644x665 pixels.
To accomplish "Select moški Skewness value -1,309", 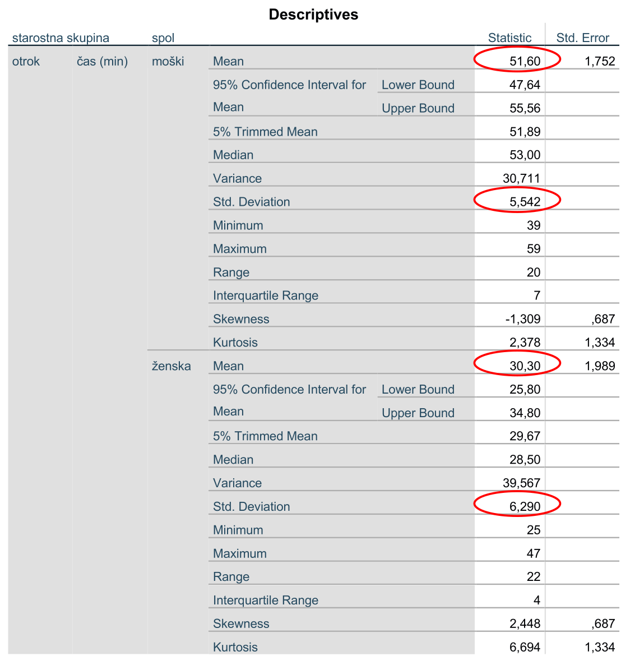I will tap(522, 319).
